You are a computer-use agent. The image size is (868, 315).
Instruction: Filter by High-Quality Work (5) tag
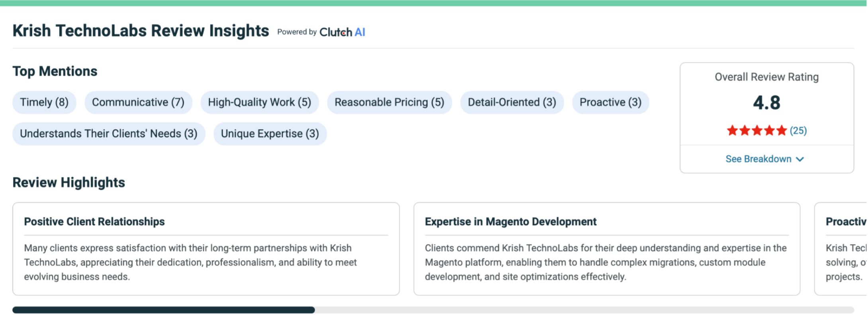click(260, 102)
